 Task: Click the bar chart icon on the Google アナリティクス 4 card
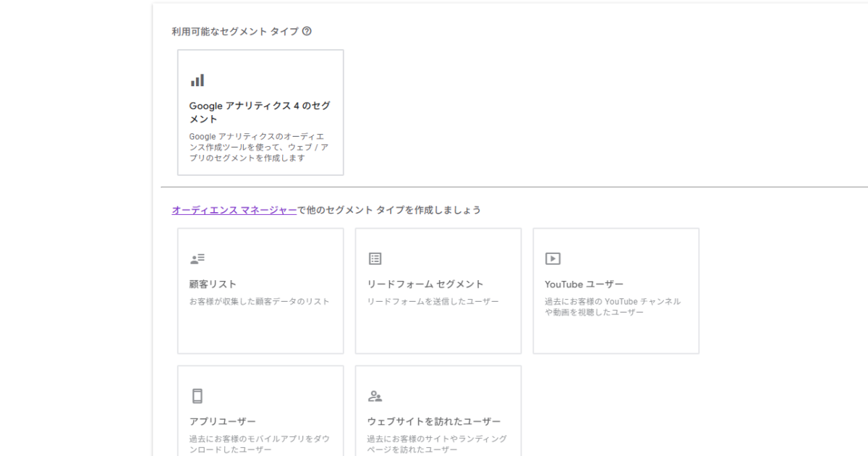pos(197,80)
